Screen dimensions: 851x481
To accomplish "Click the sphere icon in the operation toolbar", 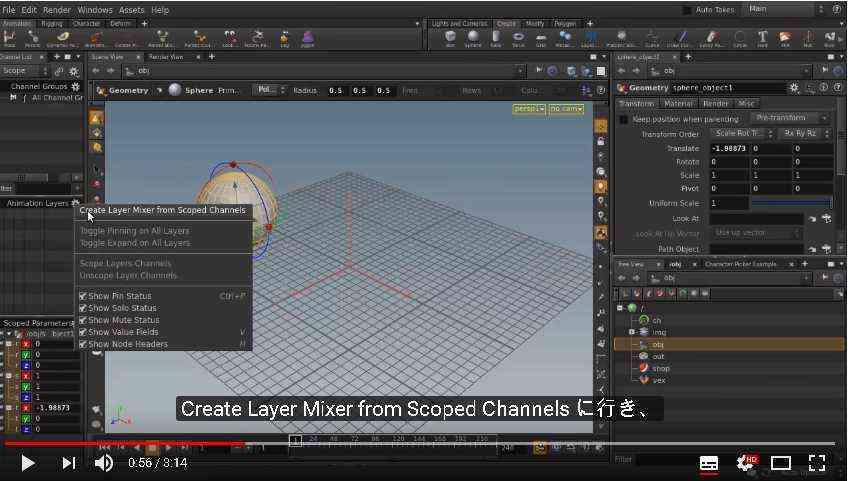I will [175, 90].
